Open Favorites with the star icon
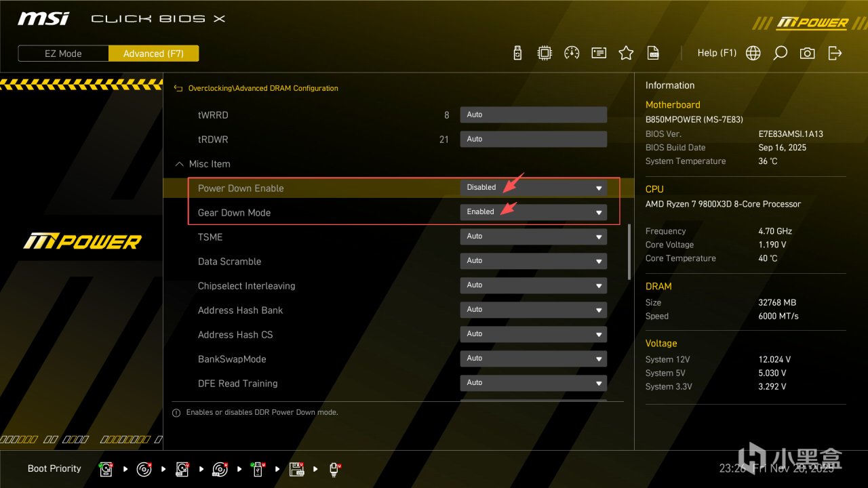The width and height of the screenshot is (868, 488). pyautogui.click(x=626, y=53)
